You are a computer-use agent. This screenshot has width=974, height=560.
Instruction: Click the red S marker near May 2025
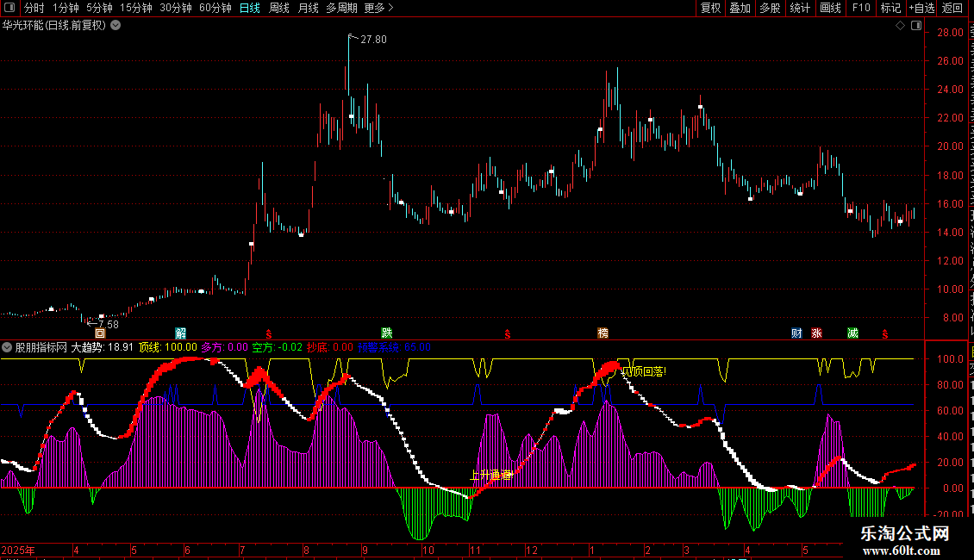885,334
